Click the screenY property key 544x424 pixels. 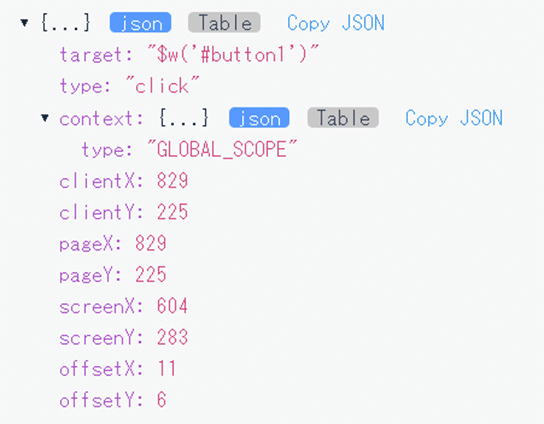[101, 338]
